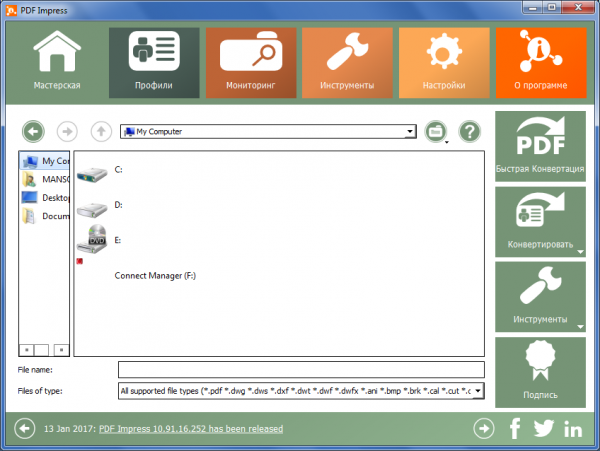Click side list right scroll arrow
The width and height of the screenshot is (600, 451).
point(61,350)
